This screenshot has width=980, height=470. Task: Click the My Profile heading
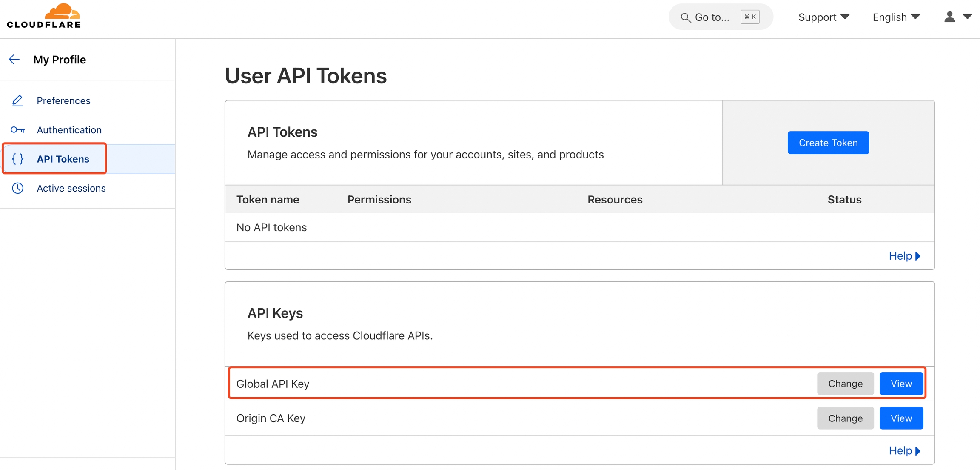point(60,60)
